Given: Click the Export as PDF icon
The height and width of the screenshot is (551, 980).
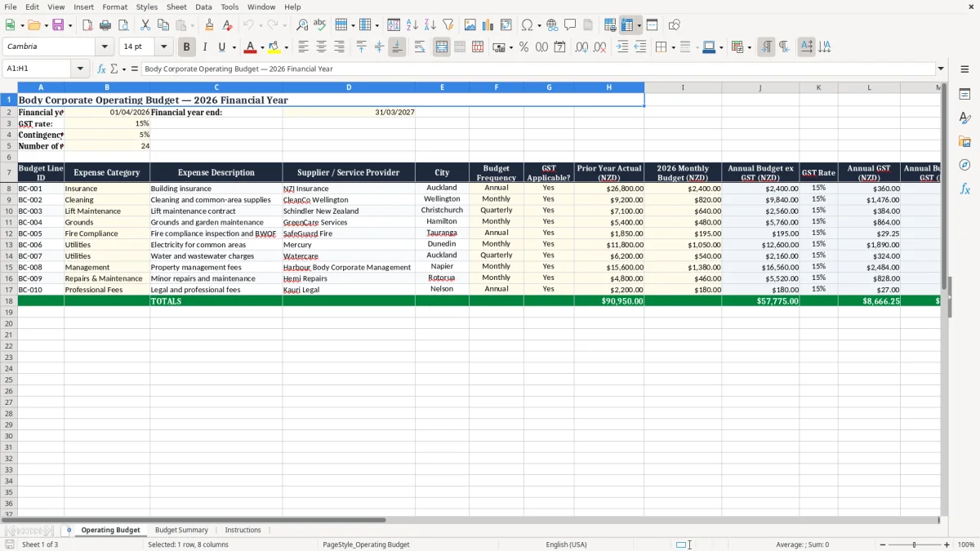Looking at the screenshot, I should click(x=87, y=25).
